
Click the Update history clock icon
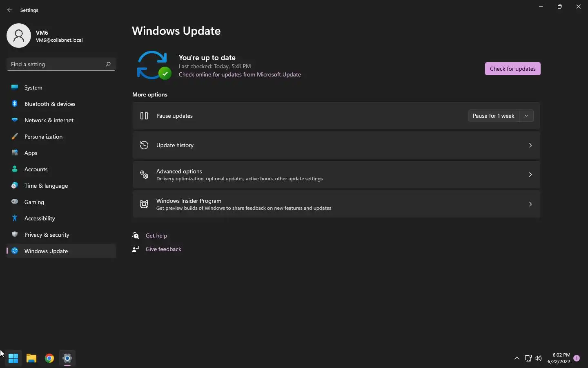(x=144, y=145)
